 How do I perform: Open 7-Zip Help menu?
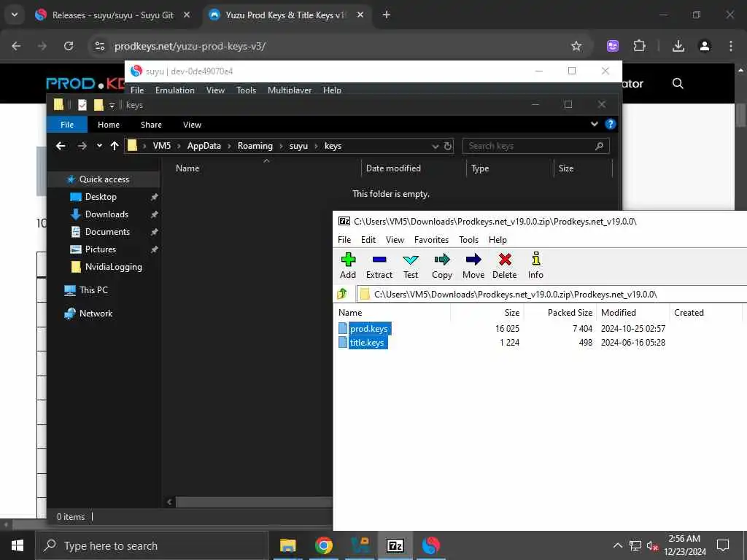pyautogui.click(x=498, y=239)
